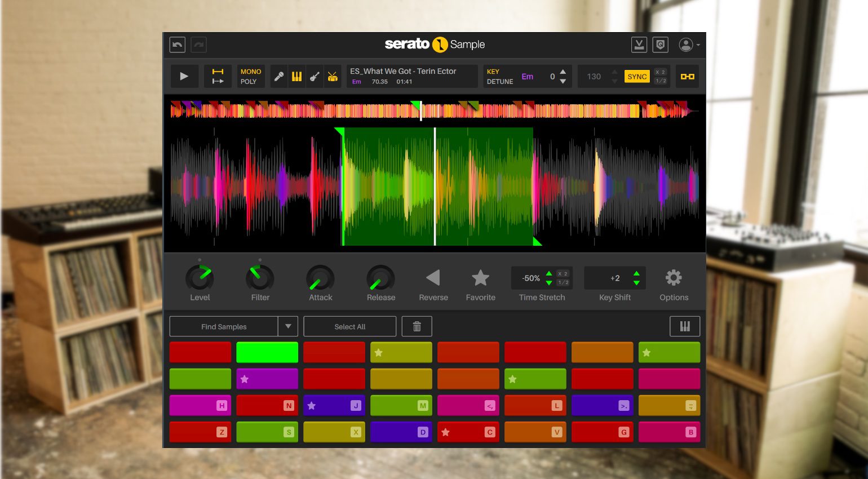Select the piano keys melody stem icon
Screen dimensions: 868x479
tap(296, 77)
